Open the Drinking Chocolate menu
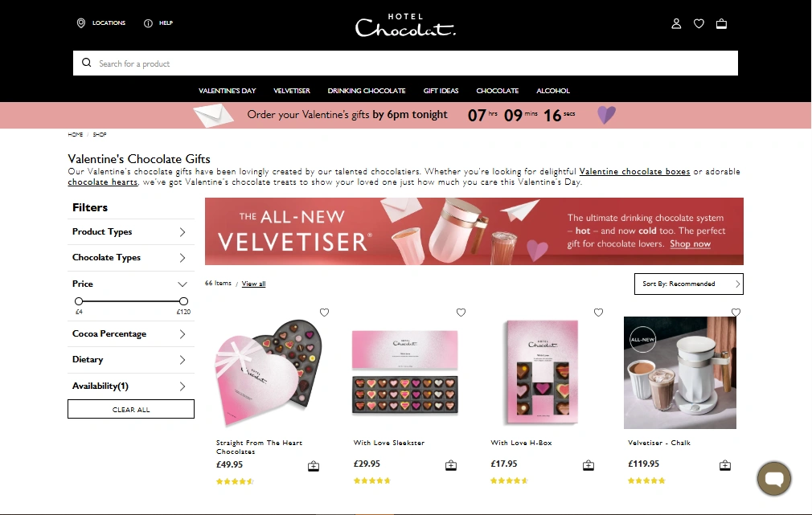The height and width of the screenshot is (515, 812). 367,91
